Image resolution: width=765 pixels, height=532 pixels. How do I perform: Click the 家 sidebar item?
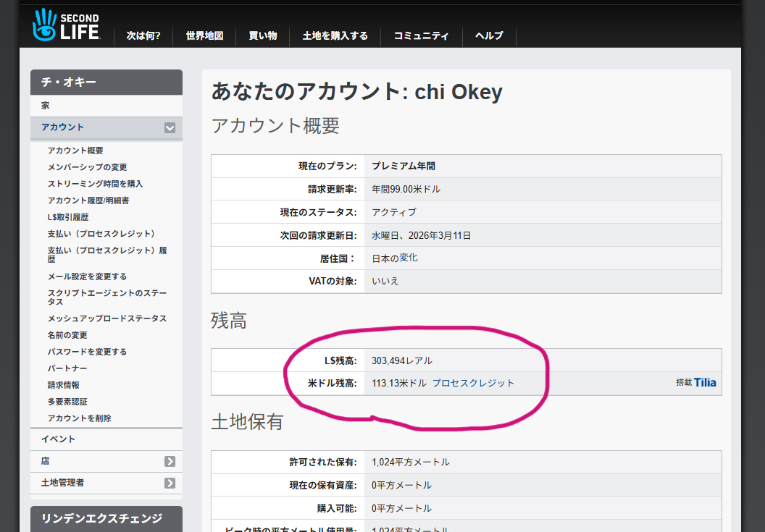(45, 106)
